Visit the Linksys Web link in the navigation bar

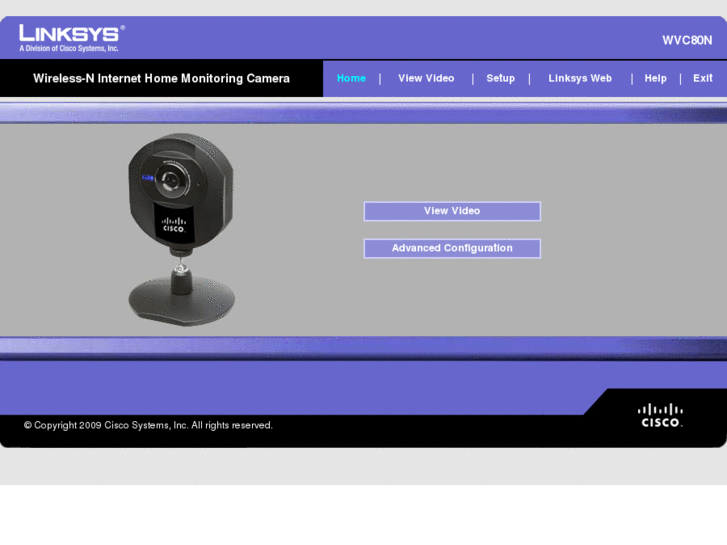tap(580, 78)
